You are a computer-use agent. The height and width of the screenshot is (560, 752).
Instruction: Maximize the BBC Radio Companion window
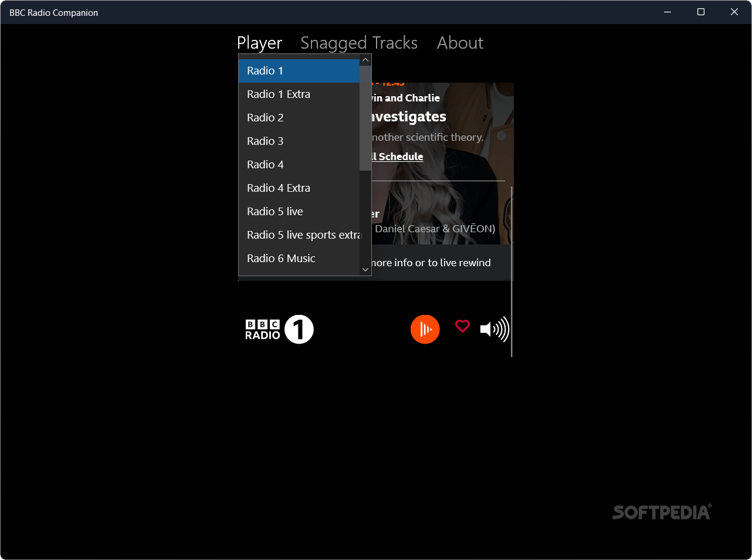coord(701,12)
